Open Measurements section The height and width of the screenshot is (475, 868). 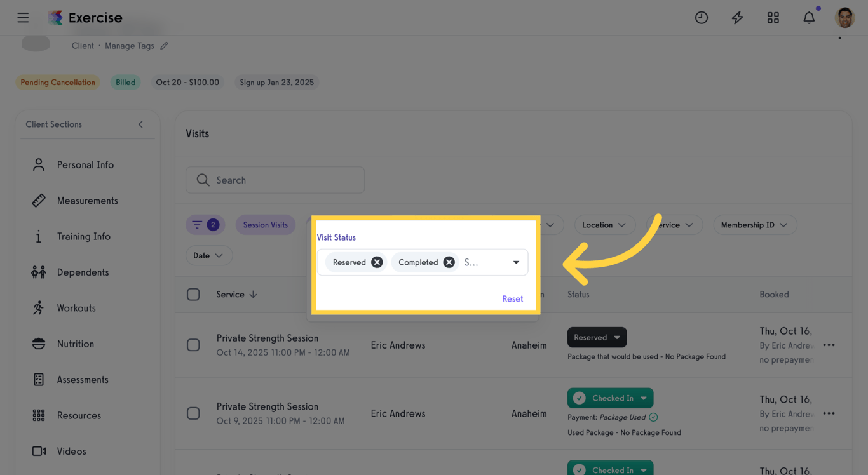[x=87, y=201]
